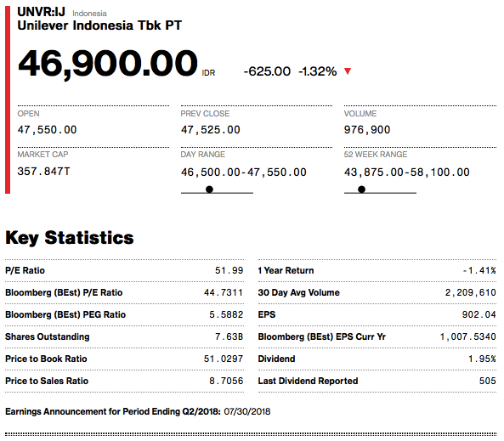Click the 30 Day Avg Volume label
Viewport: 504px width, 441px height.
pos(299,293)
